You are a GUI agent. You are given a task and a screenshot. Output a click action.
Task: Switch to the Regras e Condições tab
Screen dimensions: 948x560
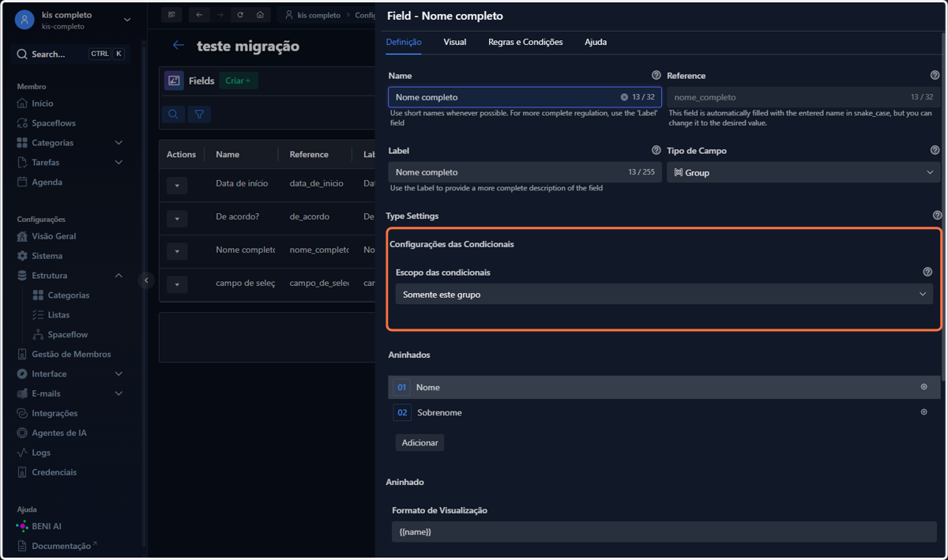pyautogui.click(x=525, y=42)
